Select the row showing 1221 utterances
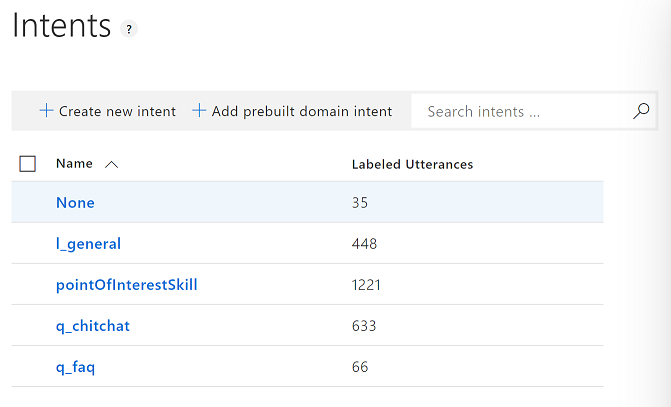Screen dimensions: 671x407 (307, 285)
